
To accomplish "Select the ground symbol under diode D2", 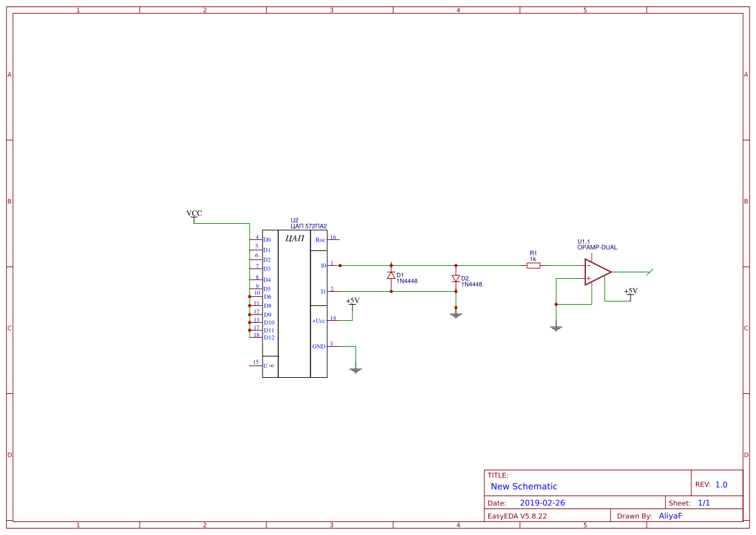I will tap(456, 315).
